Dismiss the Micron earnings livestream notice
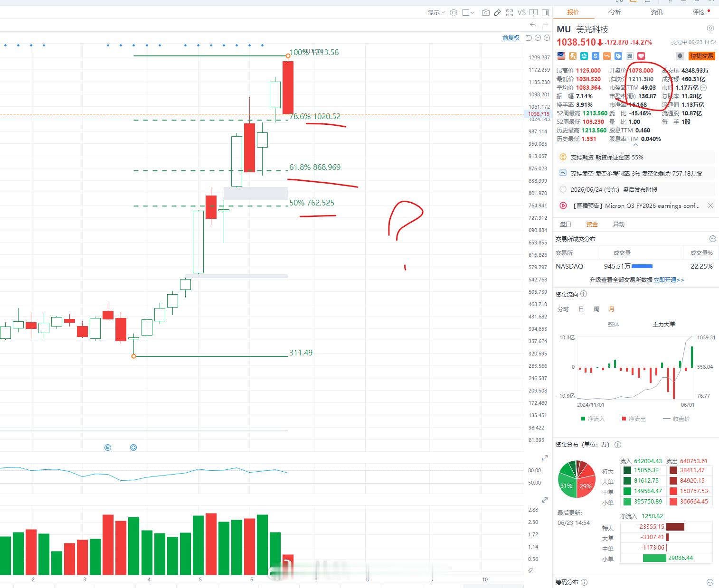Screen dimensions: 719x588 710,205
